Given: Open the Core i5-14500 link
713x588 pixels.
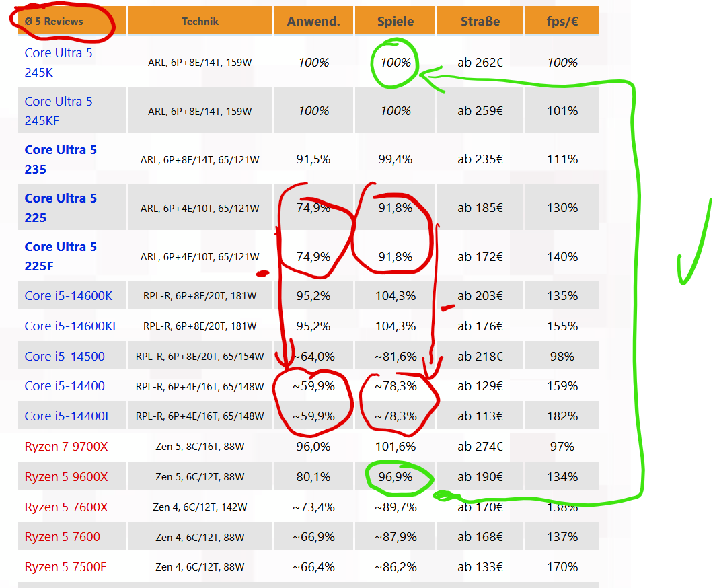Looking at the screenshot, I should click(65, 356).
